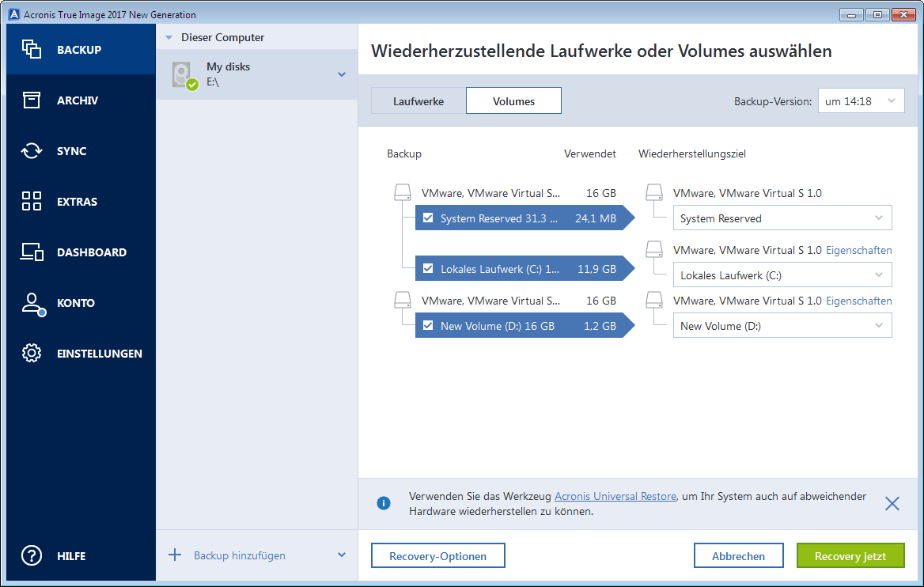This screenshot has height=587, width=924.
Task: Open the Backup-Version dropdown
Action: [861, 100]
